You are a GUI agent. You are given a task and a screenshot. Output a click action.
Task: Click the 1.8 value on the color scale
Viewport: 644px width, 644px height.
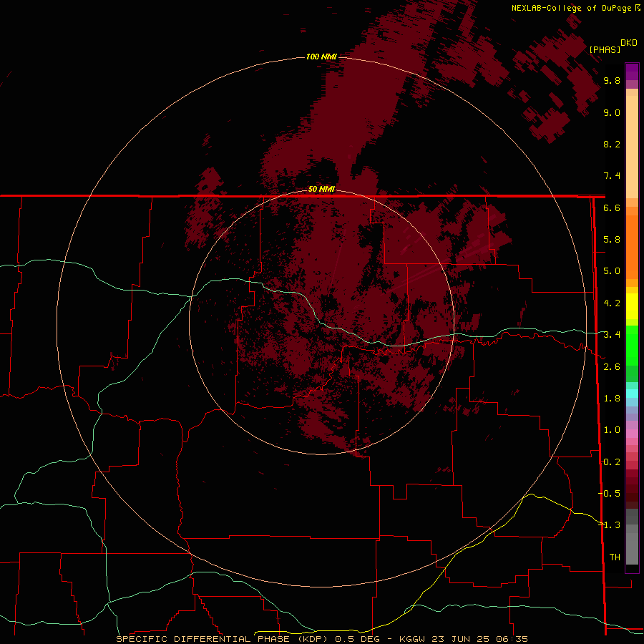point(612,399)
